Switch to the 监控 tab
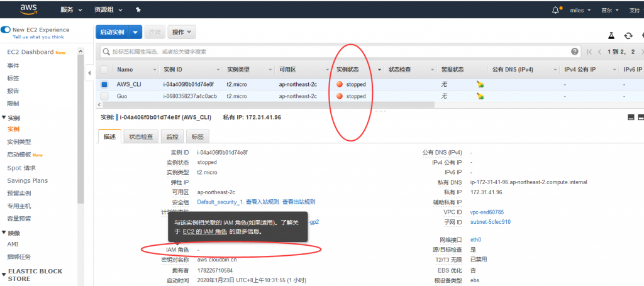The height and width of the screenshot is (286, 644). click(172, 136)
